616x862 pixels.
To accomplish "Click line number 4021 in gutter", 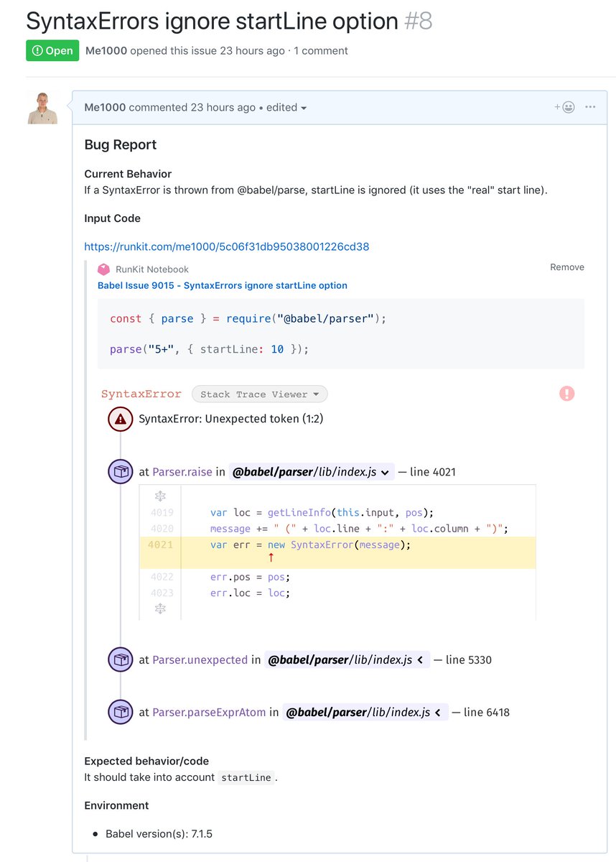I will point(161,544).
